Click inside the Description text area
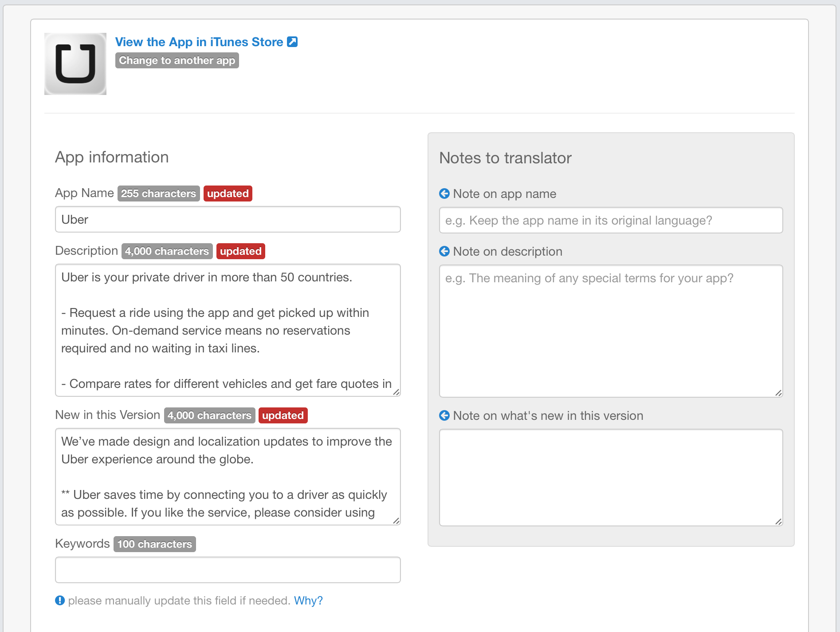Screen dimensions: 840x632 (x=228, y=330)
